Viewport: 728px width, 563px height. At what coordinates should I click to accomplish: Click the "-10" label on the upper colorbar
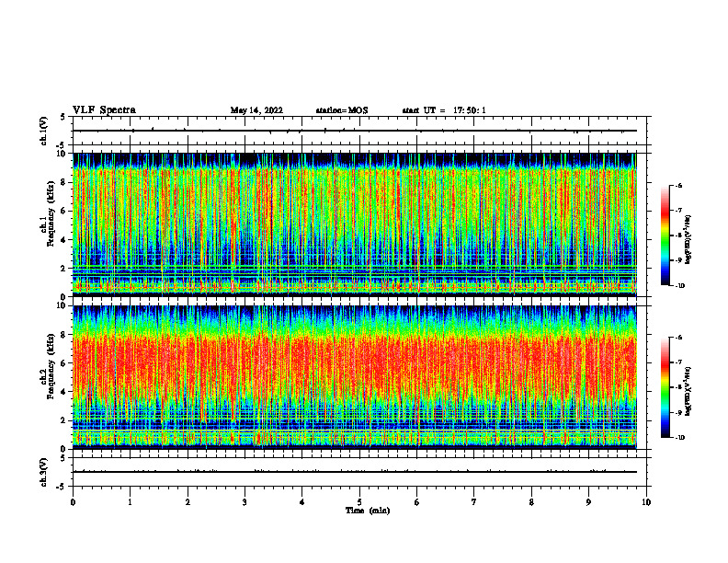click(x=679, y=286)
